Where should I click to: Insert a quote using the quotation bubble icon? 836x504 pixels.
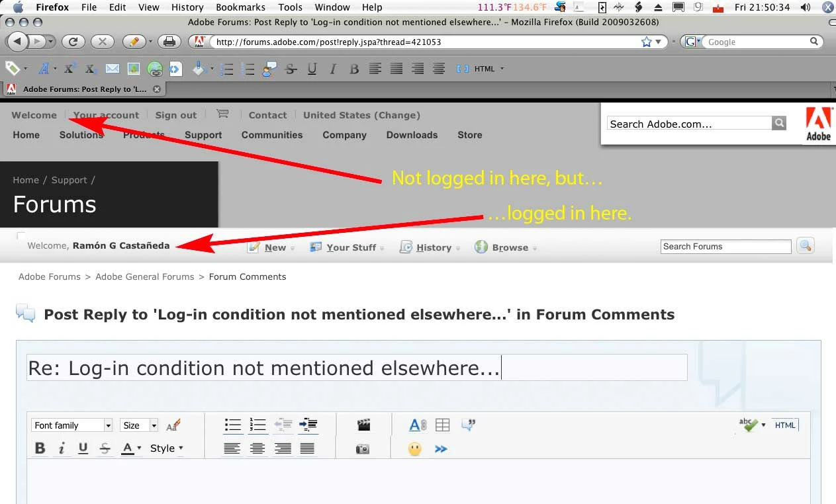point(468,425)
